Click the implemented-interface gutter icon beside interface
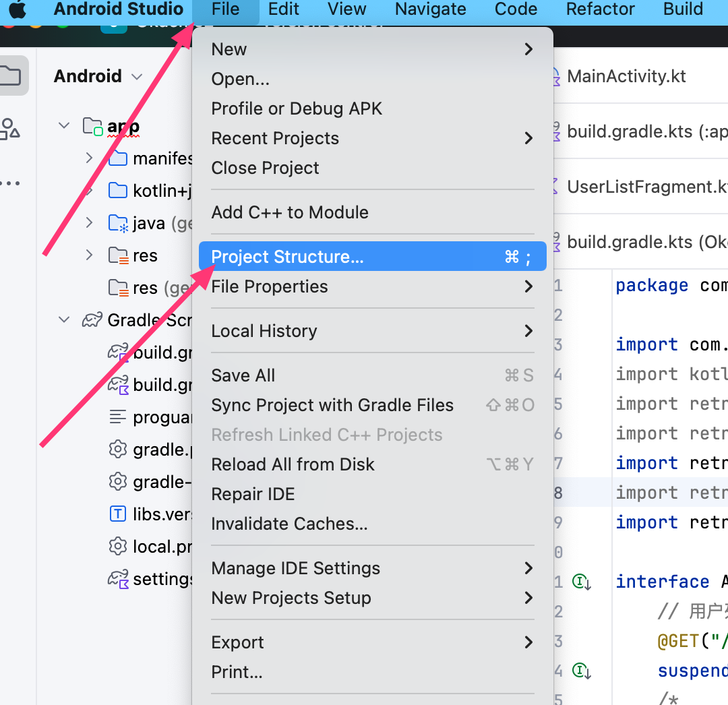 (581, 581)
